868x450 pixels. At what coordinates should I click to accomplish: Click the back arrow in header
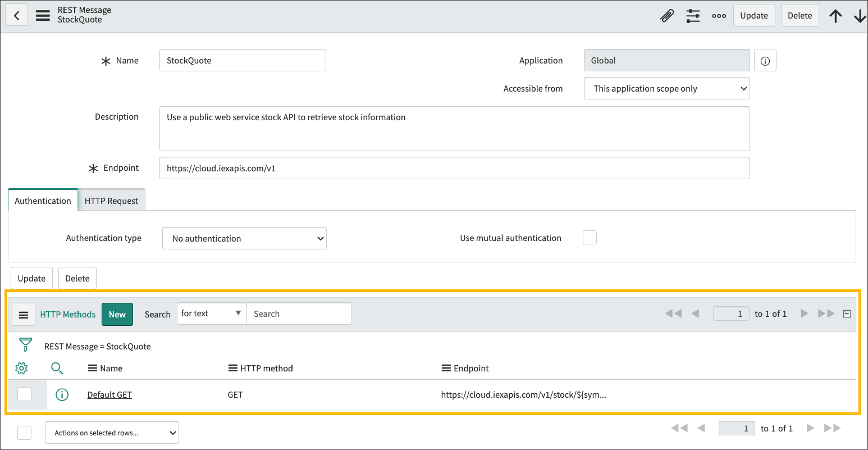[x=17, y=16]
